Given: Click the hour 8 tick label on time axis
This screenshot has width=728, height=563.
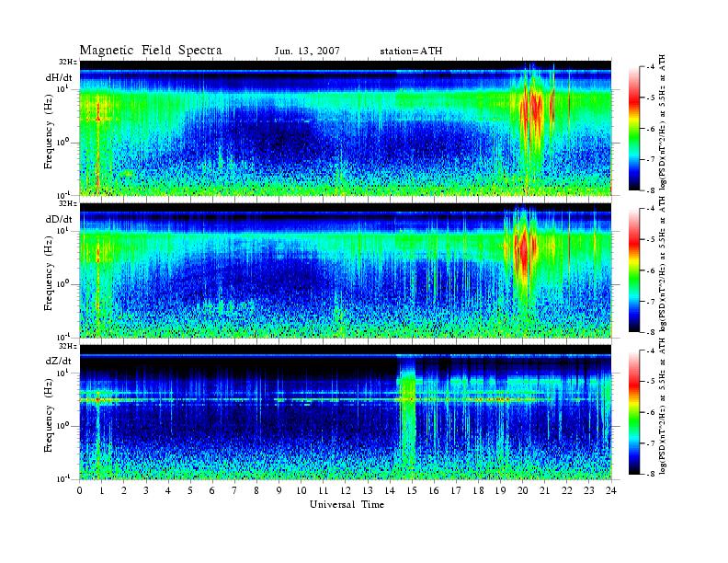Looking at the screenshot, I should [x=256, y=490].
